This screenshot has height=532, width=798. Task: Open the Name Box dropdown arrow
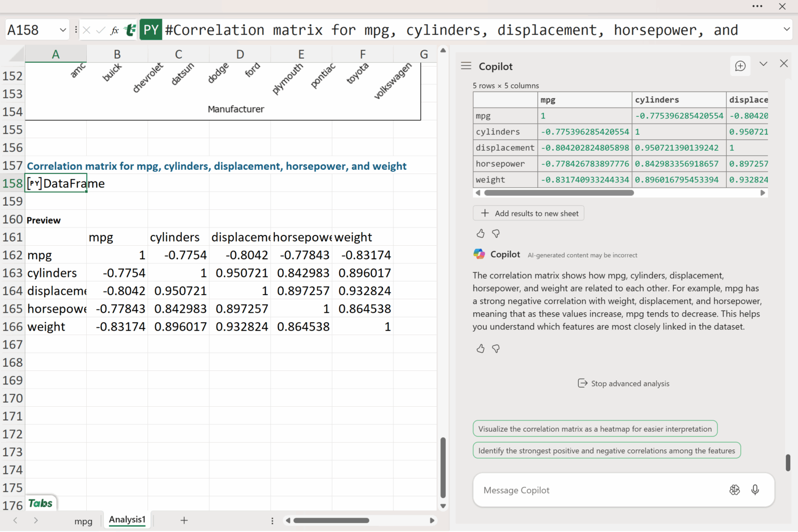(x=63, y=30)
